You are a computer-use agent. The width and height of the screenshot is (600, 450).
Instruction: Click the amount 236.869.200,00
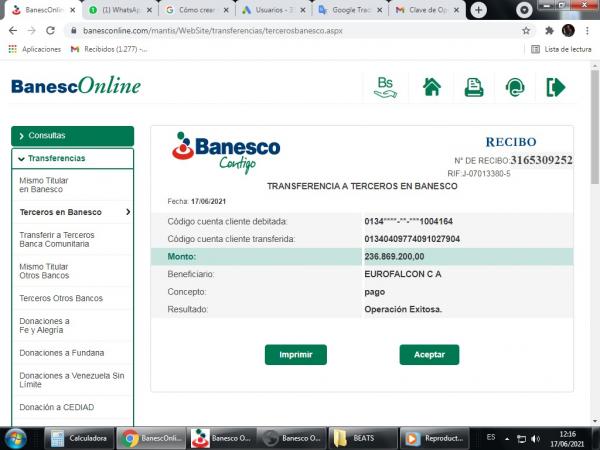394,256
